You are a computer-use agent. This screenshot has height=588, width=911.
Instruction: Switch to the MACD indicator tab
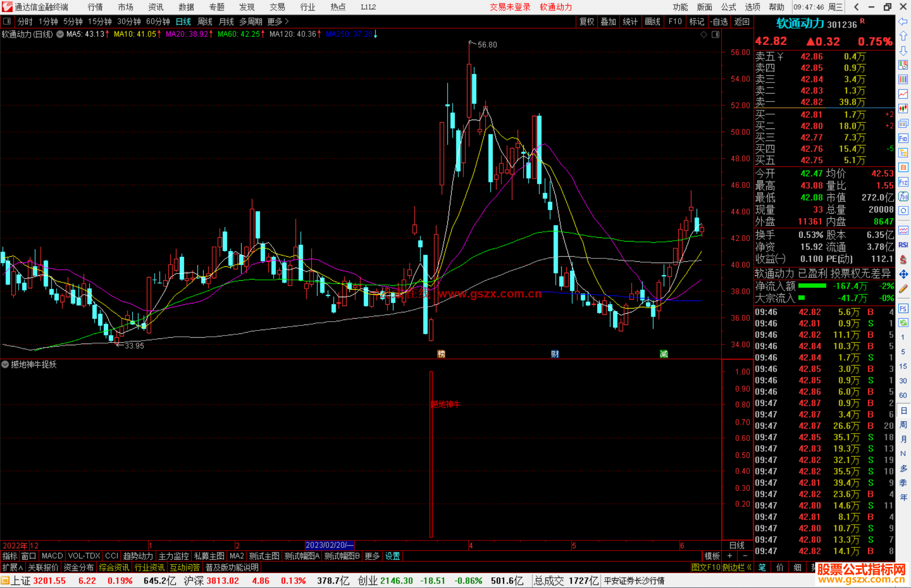coord(52,556)
